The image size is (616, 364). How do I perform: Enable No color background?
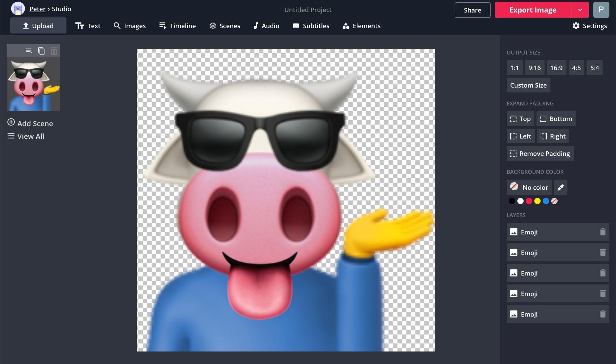(529, 187)
